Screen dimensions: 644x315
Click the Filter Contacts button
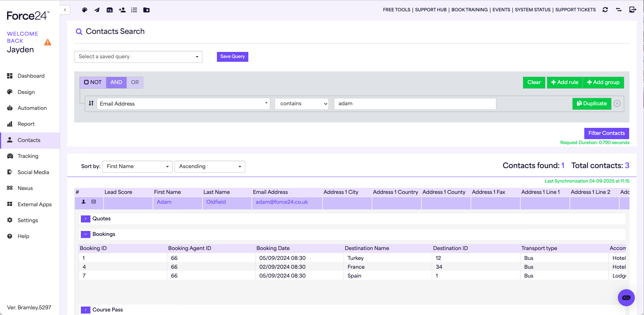pyautogui.click(x=607, y=133)
